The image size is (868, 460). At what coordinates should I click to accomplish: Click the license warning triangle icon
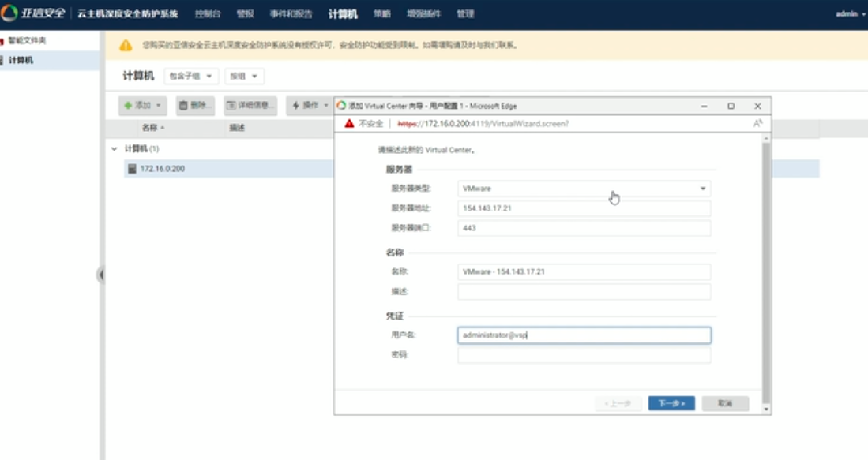pyautogui.click(x=126, y=45)
